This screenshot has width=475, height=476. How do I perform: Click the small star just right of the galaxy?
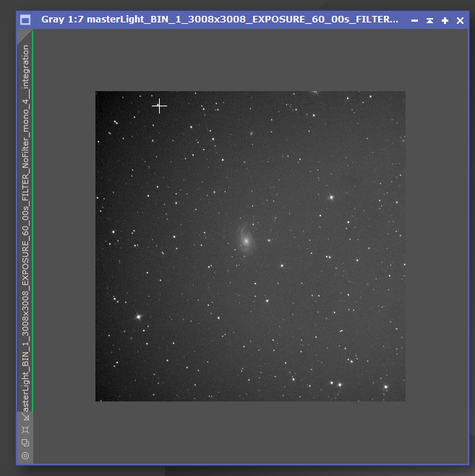pyautogui.click(x=269, y=240)
